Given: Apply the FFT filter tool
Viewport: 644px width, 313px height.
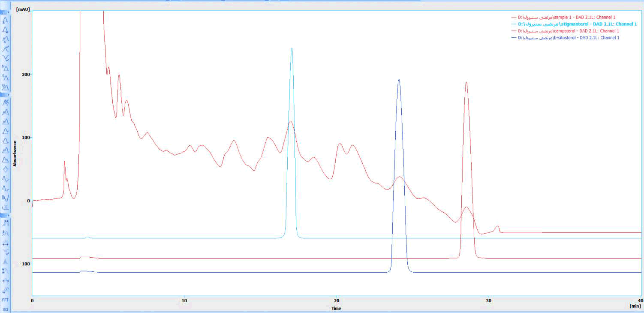Looking at the screenshot, I should click(5, 300).
